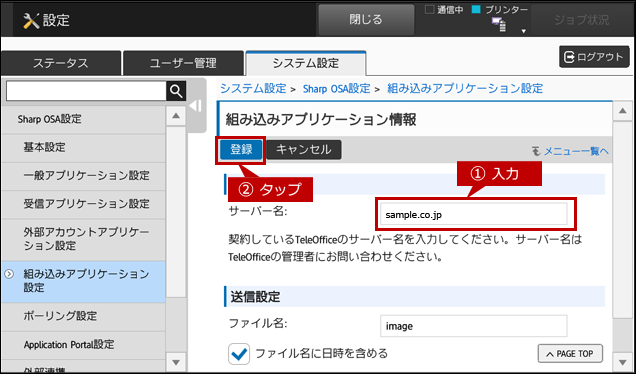Click the logout arrow icon

point(569,57)
